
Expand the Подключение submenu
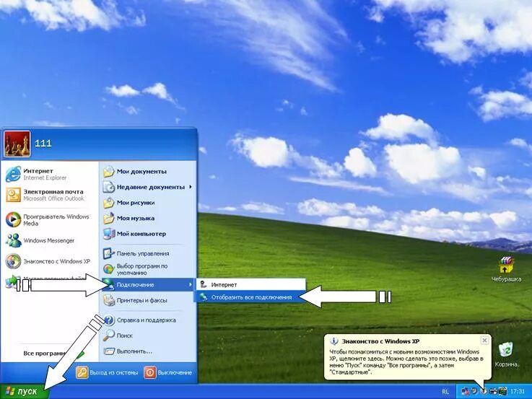click(148, 285)
